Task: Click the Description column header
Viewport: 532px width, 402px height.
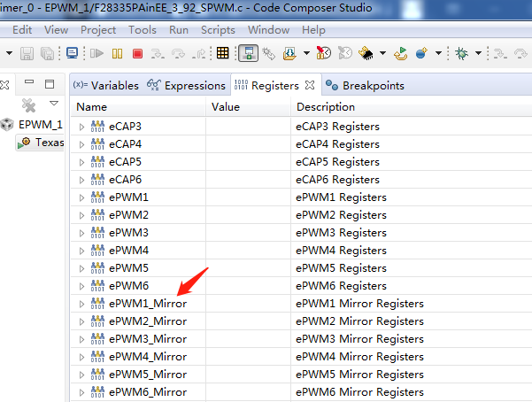Action: (x=412, y=107)
